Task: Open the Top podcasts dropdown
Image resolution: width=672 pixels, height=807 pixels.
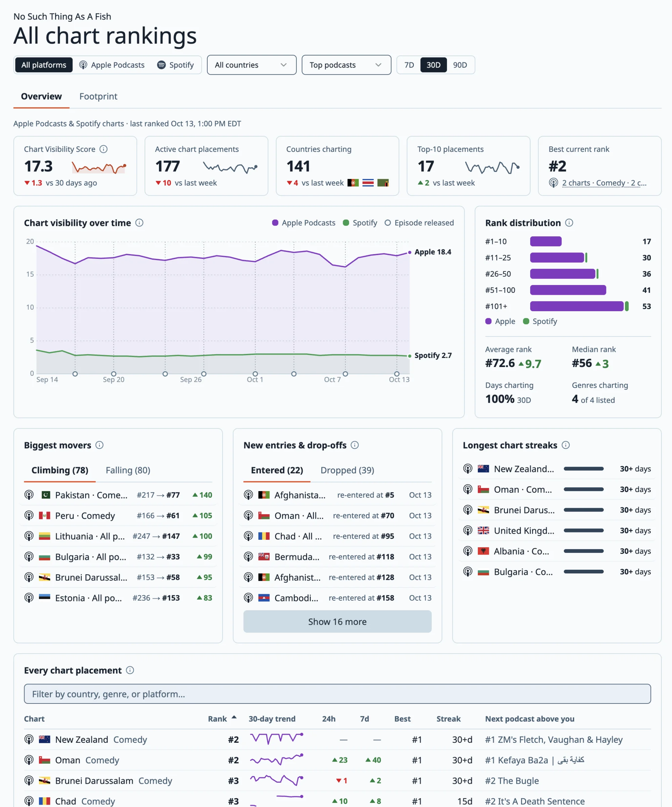Action: (x=346, y=65)
